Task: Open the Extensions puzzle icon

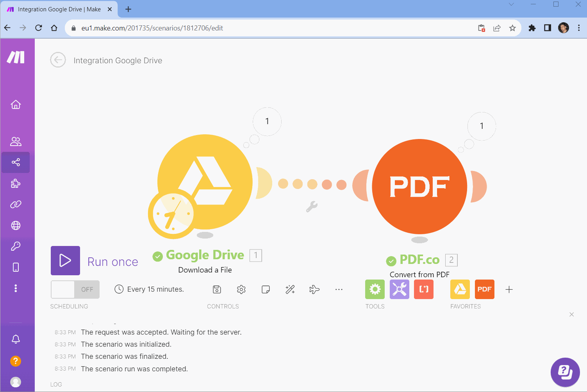Action: [532, 28]
